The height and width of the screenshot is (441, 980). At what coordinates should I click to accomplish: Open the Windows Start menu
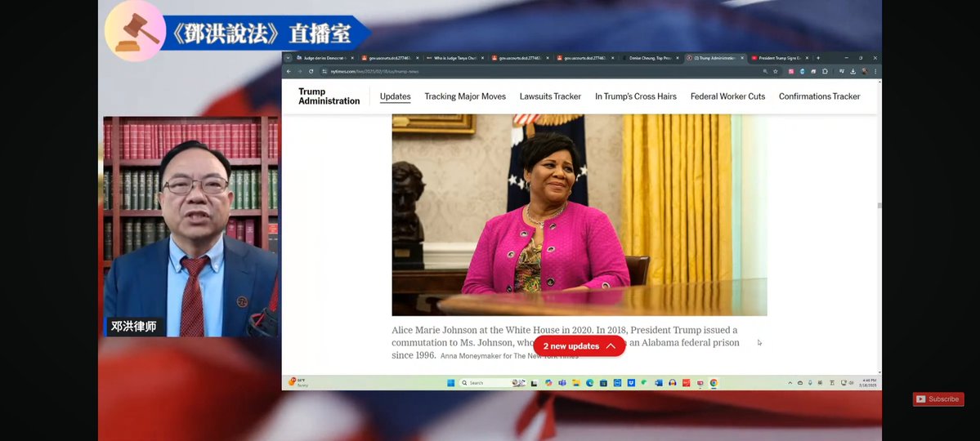[x=450, y=383]
